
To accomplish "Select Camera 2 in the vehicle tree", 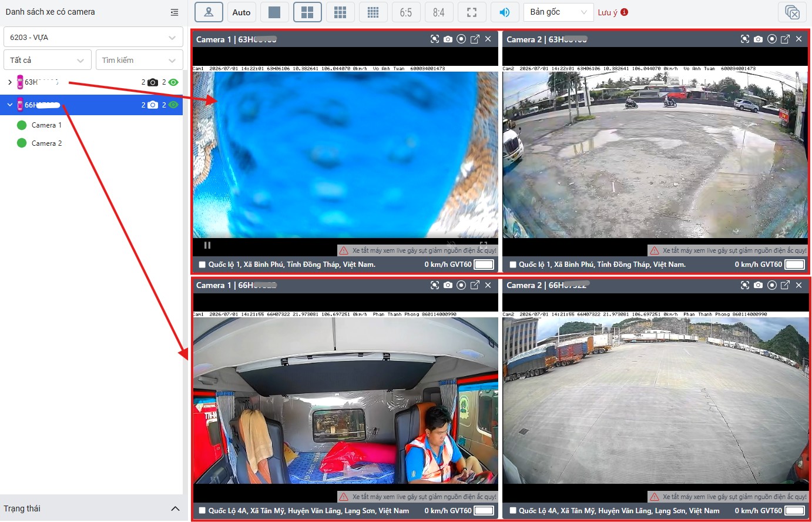I will click(x=46, y=143).
